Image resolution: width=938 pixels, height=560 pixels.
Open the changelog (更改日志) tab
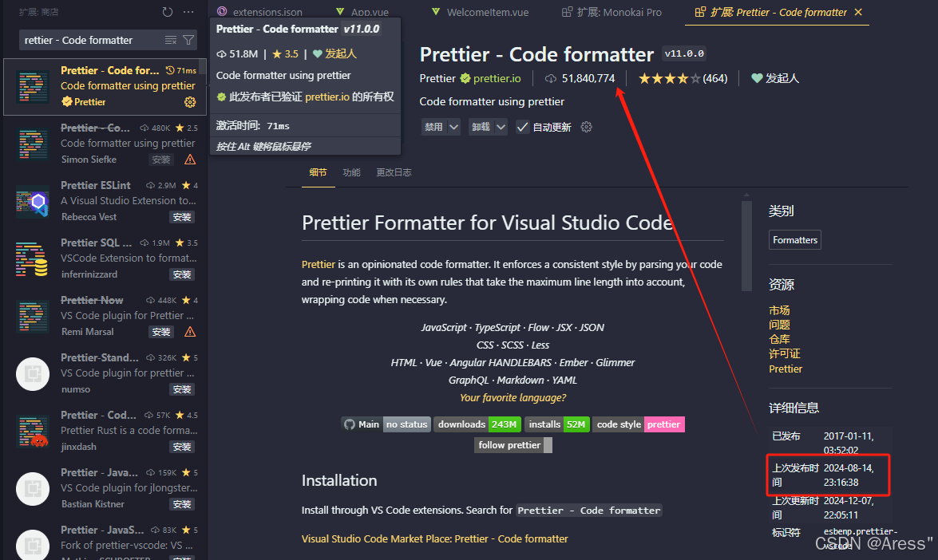pyautogui.click(x=394, y=172)
